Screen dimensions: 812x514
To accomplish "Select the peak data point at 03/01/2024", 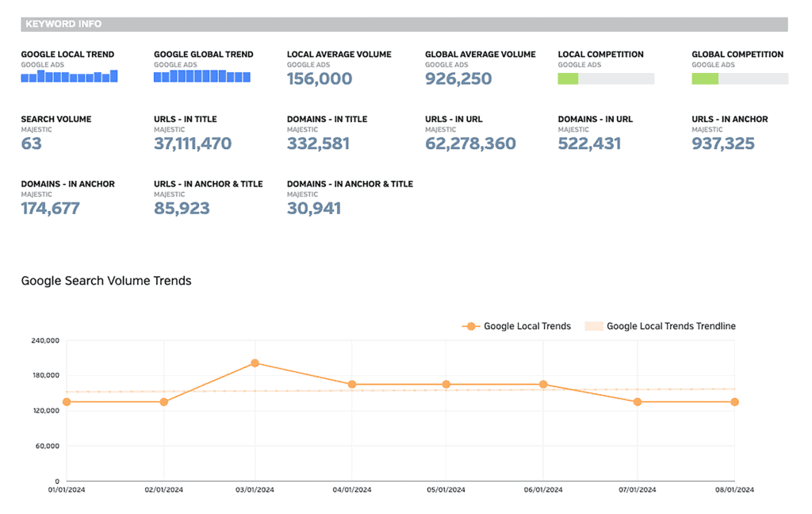I will [255, 363].
